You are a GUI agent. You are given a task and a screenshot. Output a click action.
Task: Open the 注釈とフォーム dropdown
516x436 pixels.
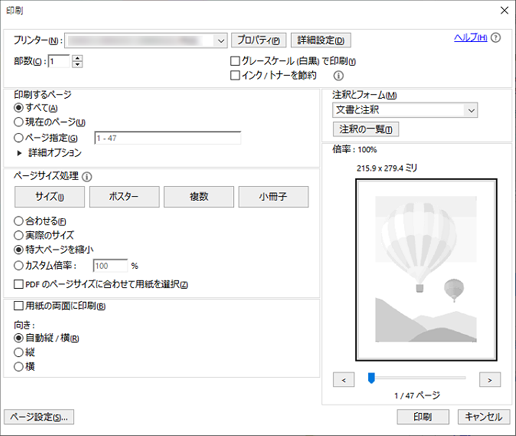click(x=405, y=110)
